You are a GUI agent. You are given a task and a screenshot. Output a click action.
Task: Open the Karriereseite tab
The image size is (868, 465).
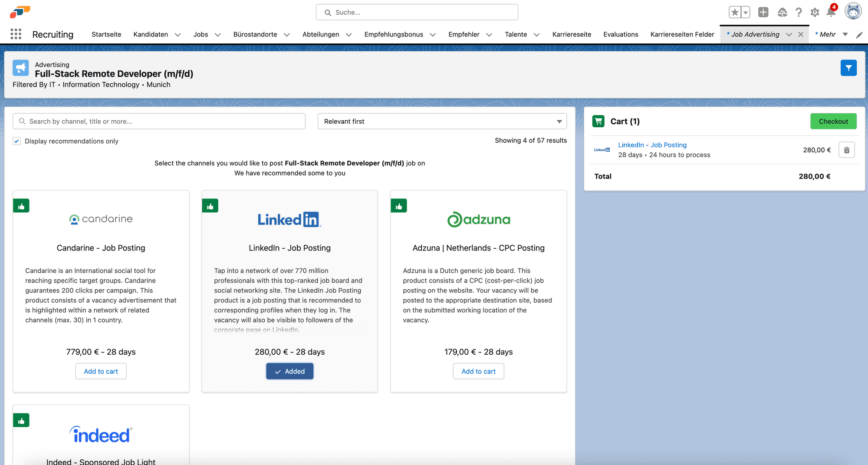click(x=572, y=34)
